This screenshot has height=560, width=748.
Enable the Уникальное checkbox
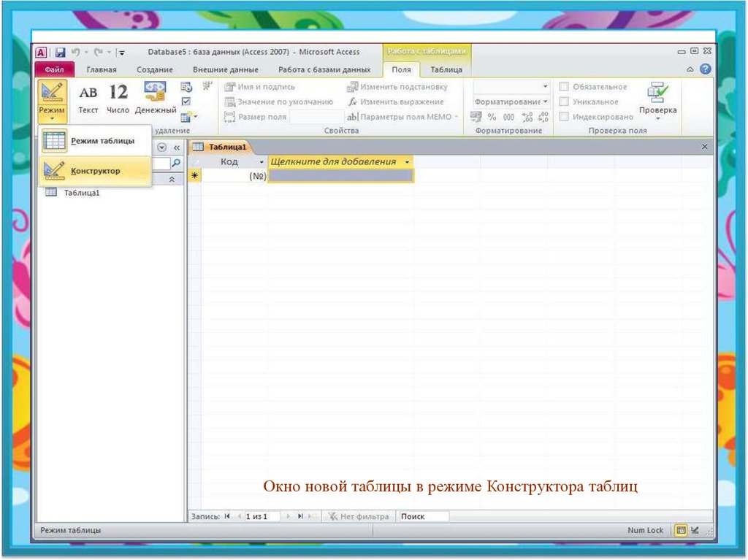(563, 101)
